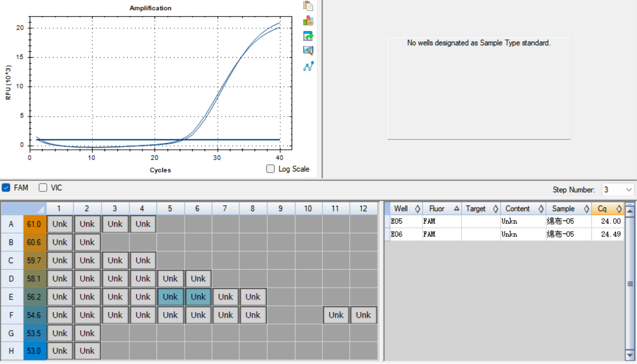Click the 61.0 temperature gradient cell

34,224
